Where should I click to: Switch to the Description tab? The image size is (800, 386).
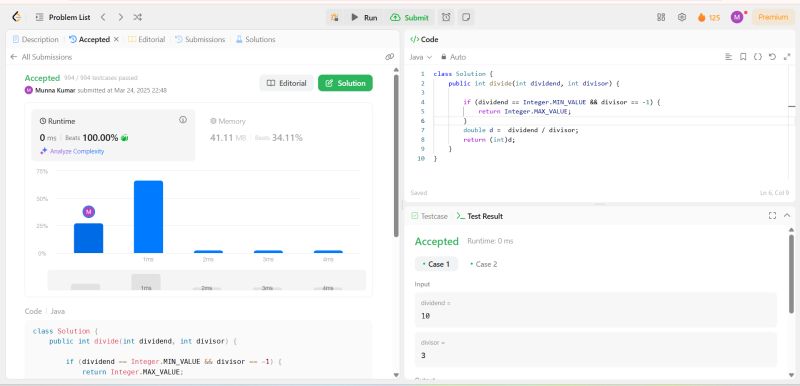click(x=36, y=39)
